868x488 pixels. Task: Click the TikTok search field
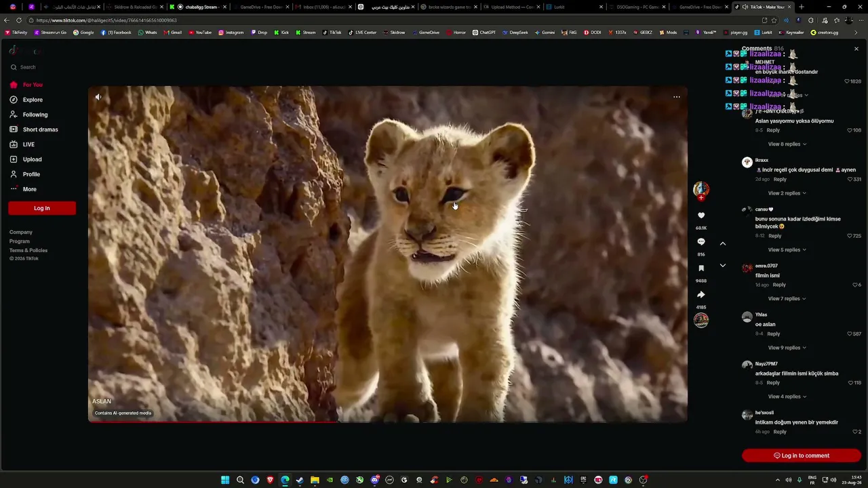41,67
